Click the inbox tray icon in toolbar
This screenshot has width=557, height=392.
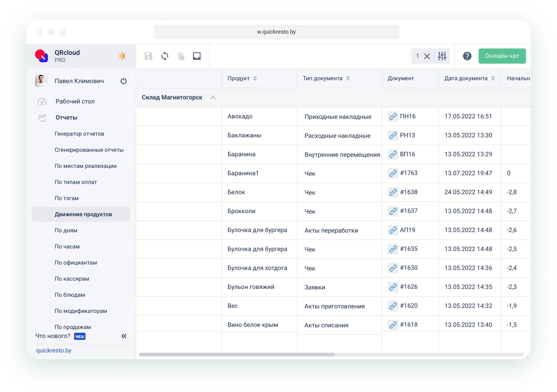pyautogui.click(x=197, y=56)
